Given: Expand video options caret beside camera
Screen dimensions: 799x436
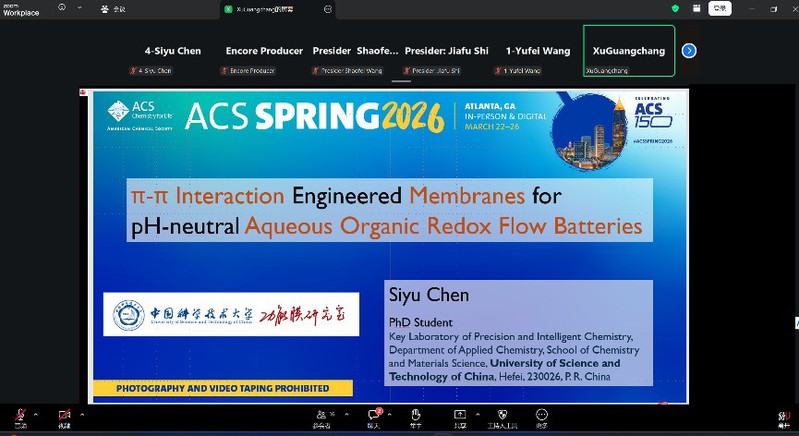Looking at the screenshot, I should click(82, 414).
